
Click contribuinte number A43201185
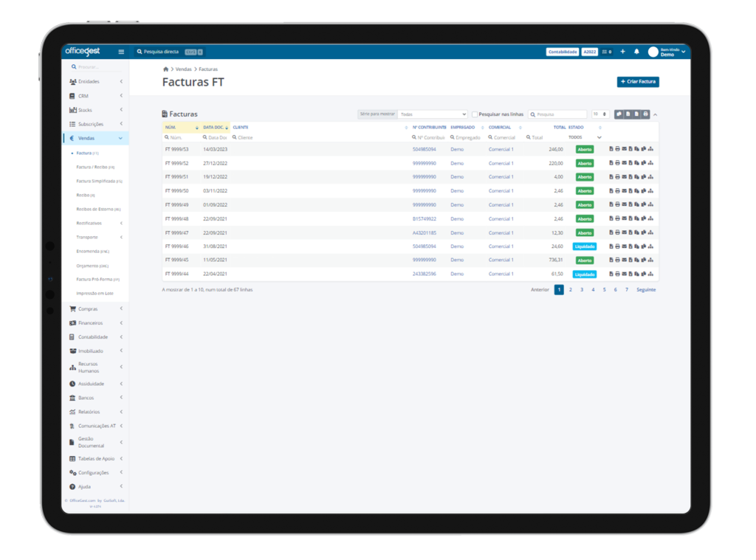(425, 232)
